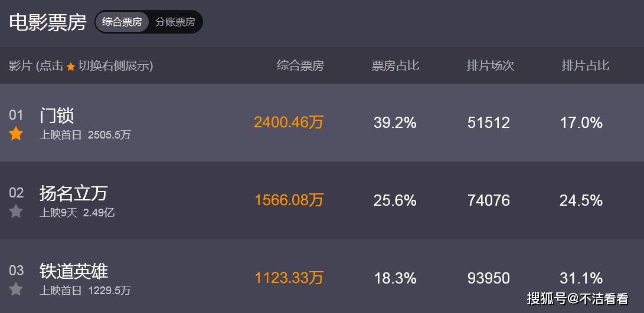This screenshot has width=644, height=313.
Task: Click 铁道英雄 box office value 1123.33万
Action: coord(289,278)
